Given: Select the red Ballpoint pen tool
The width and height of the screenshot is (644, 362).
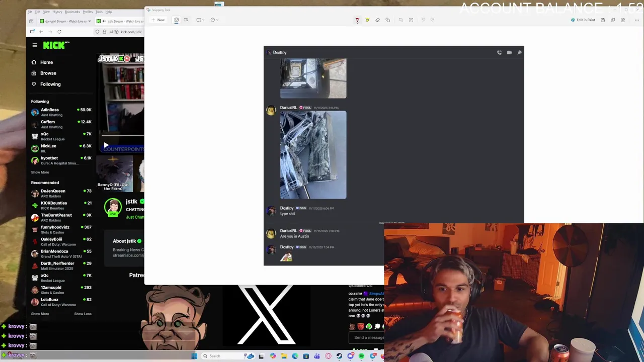Looking at the screenshot, I should pyautogui.click(x=357, y=20).
